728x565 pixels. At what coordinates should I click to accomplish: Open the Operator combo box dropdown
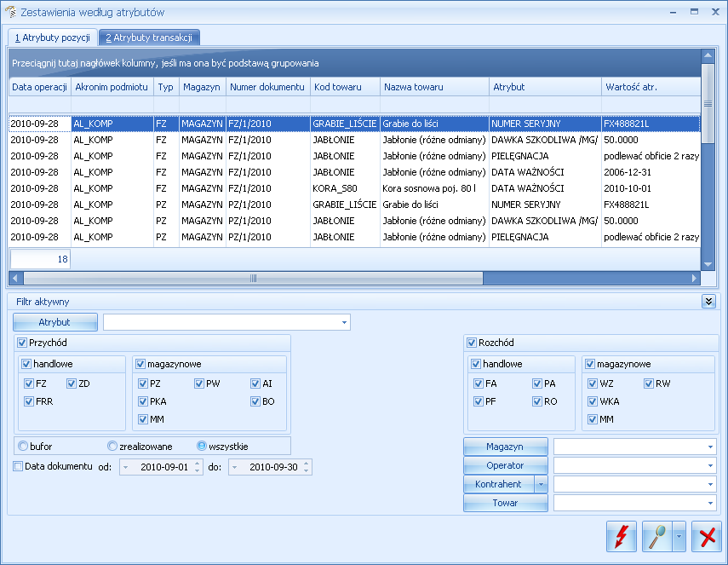point(710,465)
